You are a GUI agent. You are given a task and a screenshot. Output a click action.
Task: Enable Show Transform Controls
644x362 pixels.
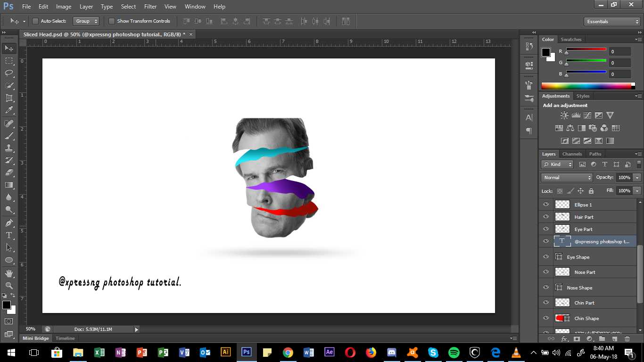[x=112, y=21]
